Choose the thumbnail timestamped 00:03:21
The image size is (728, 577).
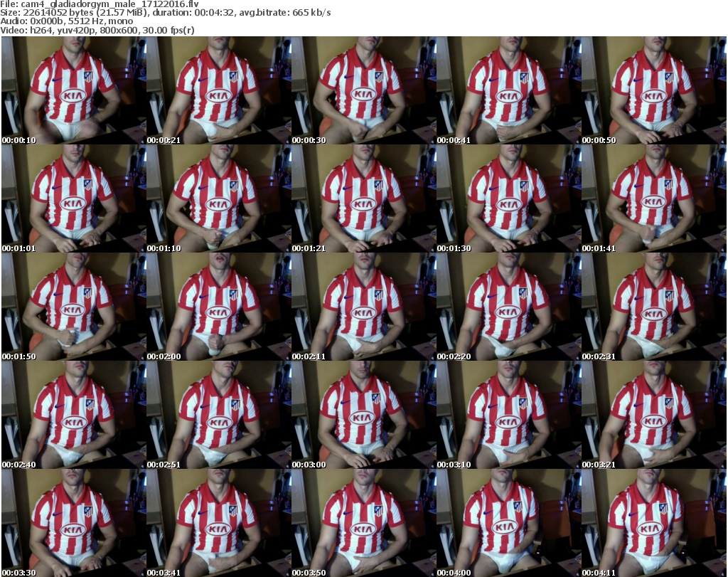click(x=654, y=415)
